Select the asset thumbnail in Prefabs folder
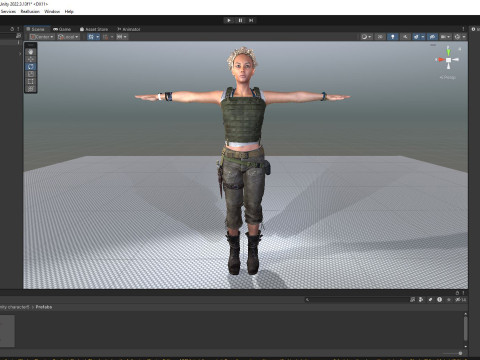 tap(7, 331)
